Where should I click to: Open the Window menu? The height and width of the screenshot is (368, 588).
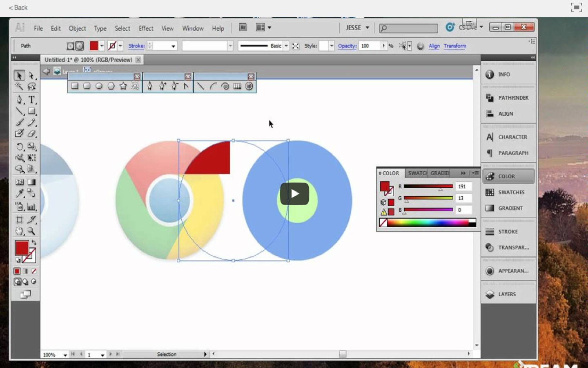point(193,28)
